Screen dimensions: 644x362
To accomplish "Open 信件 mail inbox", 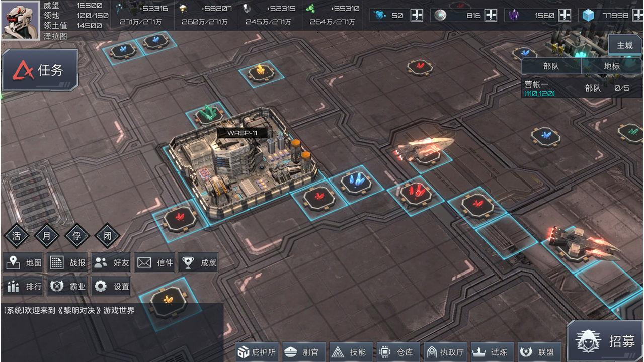I will (155, 262).
